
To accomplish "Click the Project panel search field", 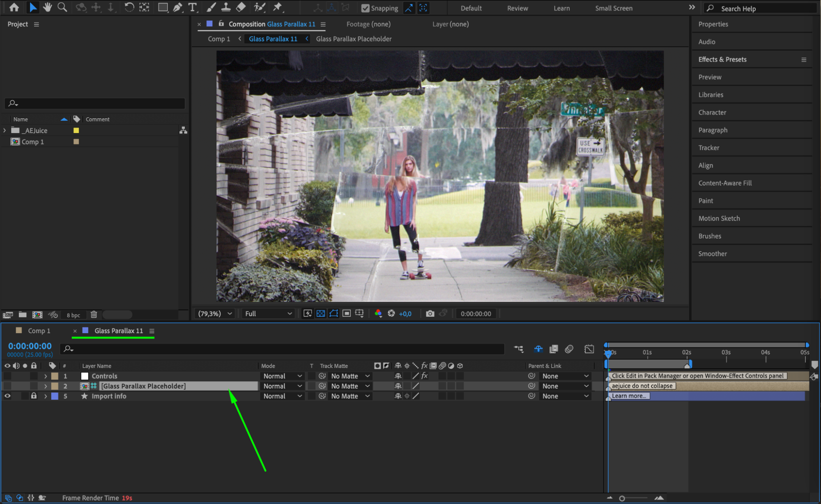I will point(99,104).
